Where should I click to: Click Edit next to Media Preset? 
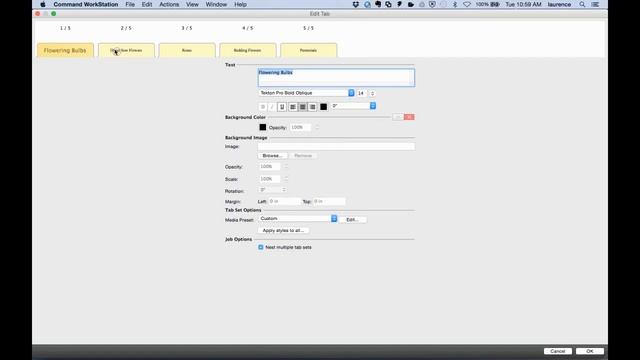pos(352,220)
